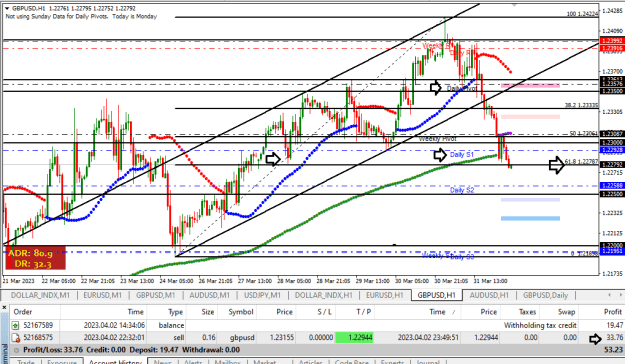The width and height of the screenshot is (625, 364).
Task: Sort by the Symbol column header
Action: click(x=241, y=312)
